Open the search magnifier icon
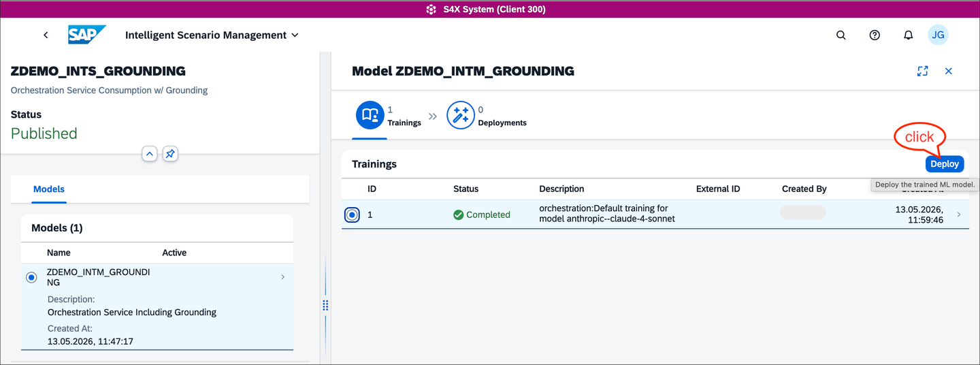 pyautogui.click(x=841, y=35)
